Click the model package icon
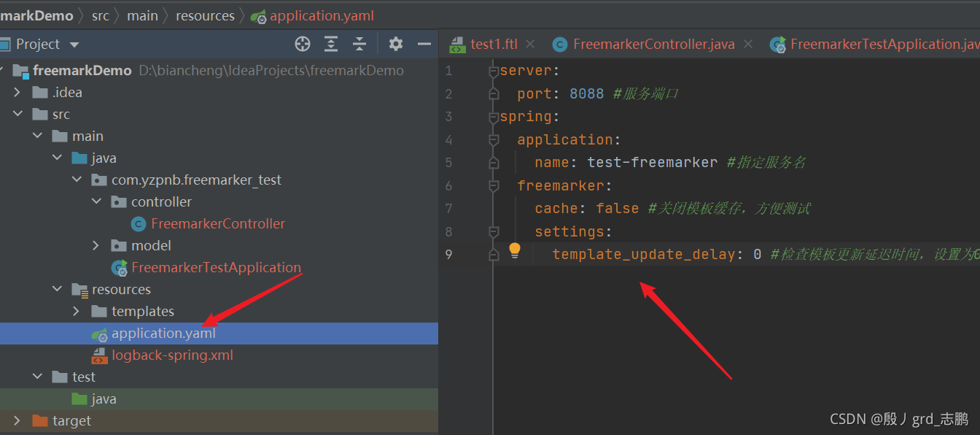980x435 pixels. point(119,246)
